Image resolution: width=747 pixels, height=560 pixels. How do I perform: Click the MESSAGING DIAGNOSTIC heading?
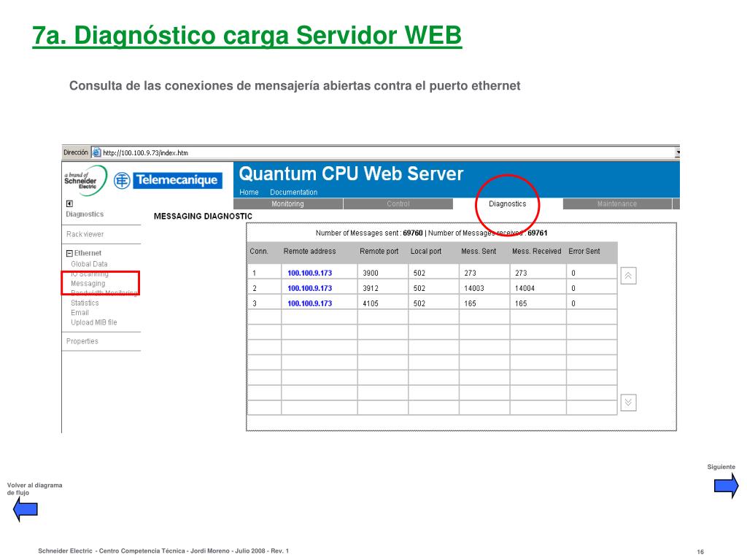tap(203, 216)
